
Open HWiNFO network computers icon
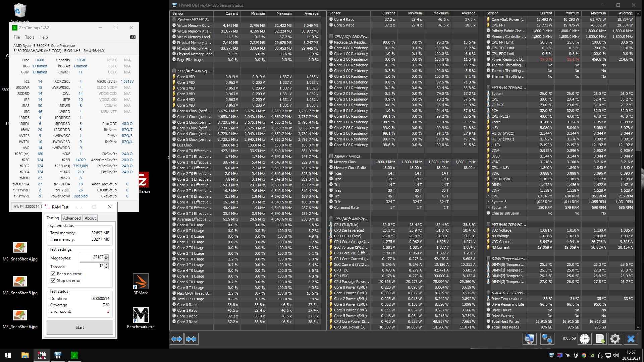(547, 339)
